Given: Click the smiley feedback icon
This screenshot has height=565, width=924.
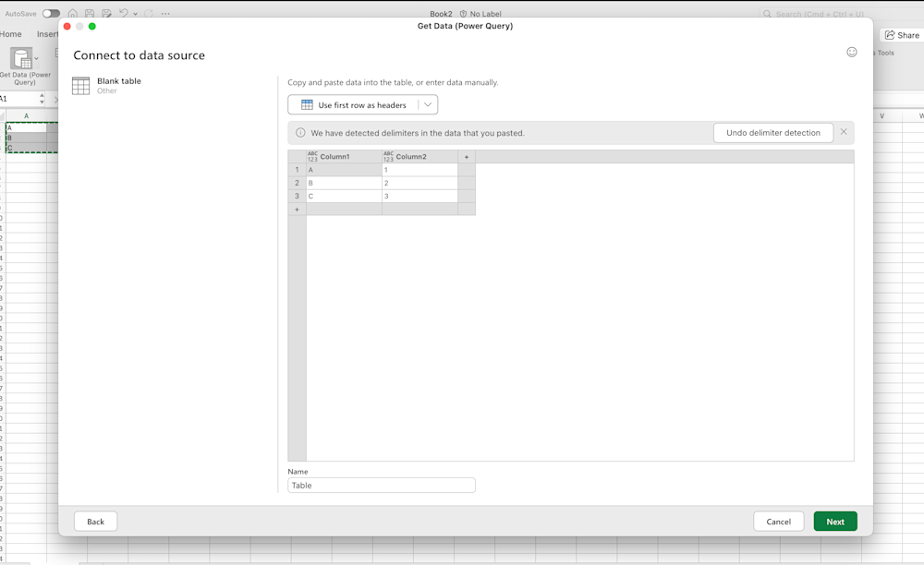Looking at the screenshot, I should [851, 53].
